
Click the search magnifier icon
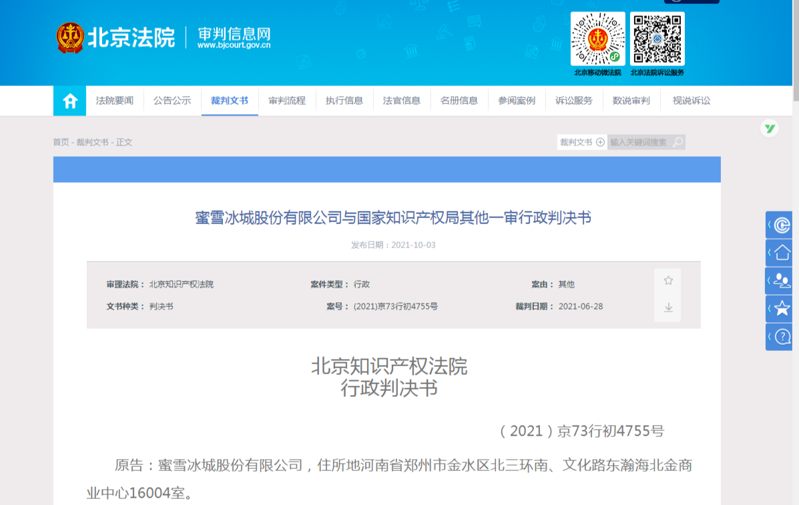(678, 142)
